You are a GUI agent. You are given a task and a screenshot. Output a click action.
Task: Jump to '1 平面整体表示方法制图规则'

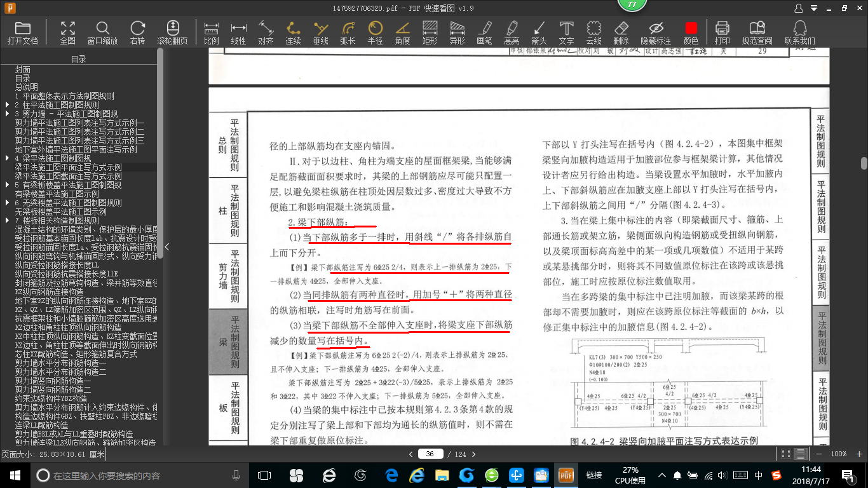65,96
